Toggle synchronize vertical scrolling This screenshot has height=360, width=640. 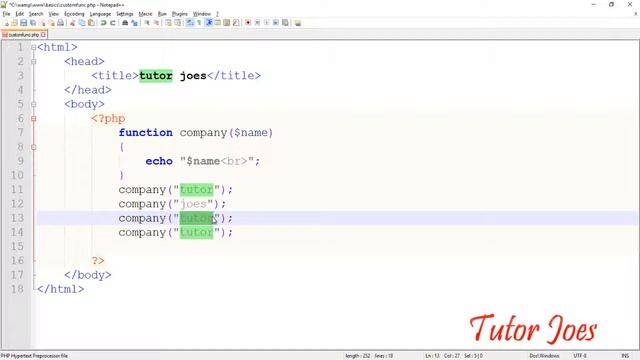point(168,23)
